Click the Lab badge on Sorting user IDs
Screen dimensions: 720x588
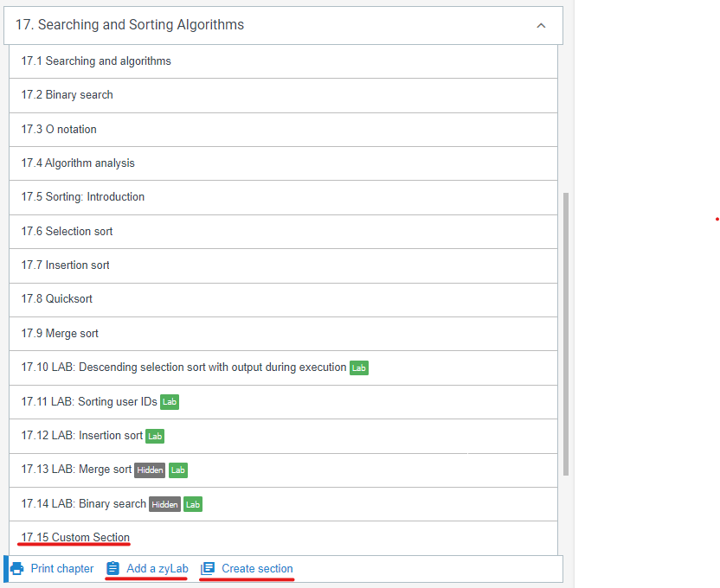170,402
